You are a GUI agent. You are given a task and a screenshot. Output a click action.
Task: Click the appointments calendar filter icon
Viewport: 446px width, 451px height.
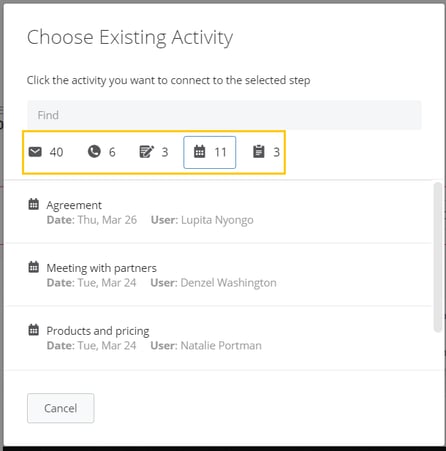point(199,152)
